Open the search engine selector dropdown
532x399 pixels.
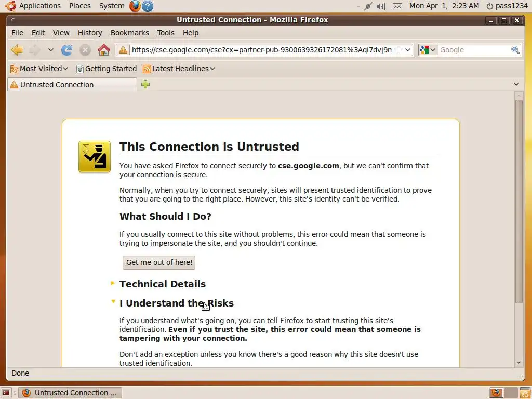[428, 50]
